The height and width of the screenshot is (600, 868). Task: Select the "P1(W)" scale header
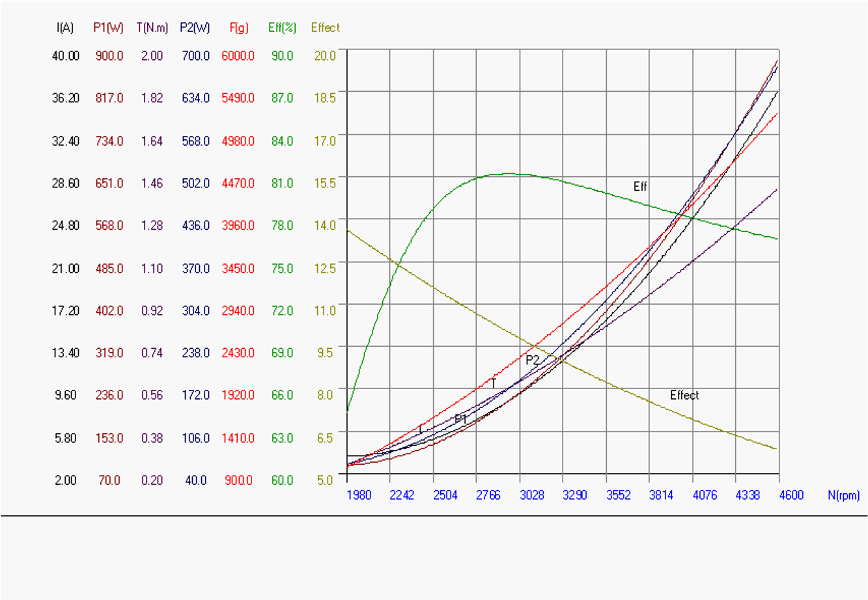pos(108,28)
